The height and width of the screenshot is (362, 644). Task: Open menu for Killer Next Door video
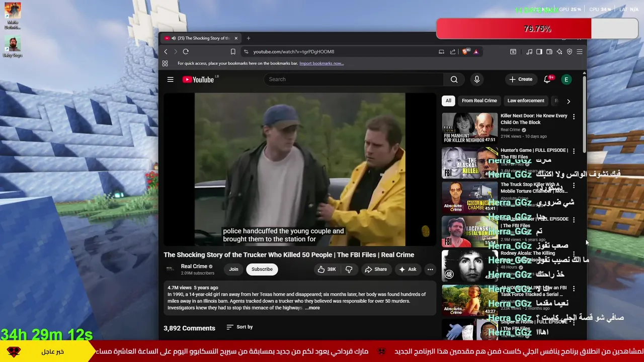[574, 117]
